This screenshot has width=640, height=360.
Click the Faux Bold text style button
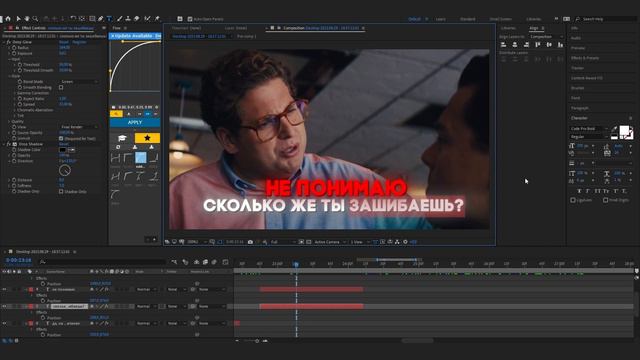click(x=579, y=191)
